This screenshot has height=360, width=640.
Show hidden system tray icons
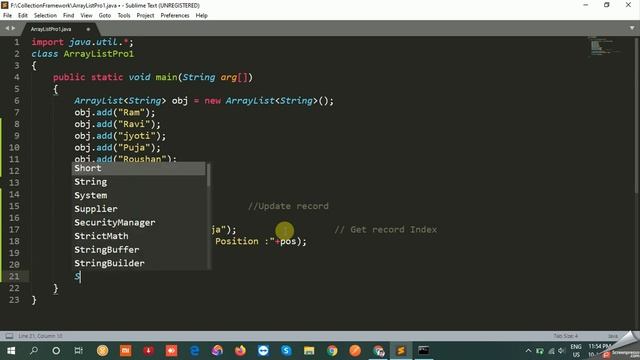[x=528, y=351]
